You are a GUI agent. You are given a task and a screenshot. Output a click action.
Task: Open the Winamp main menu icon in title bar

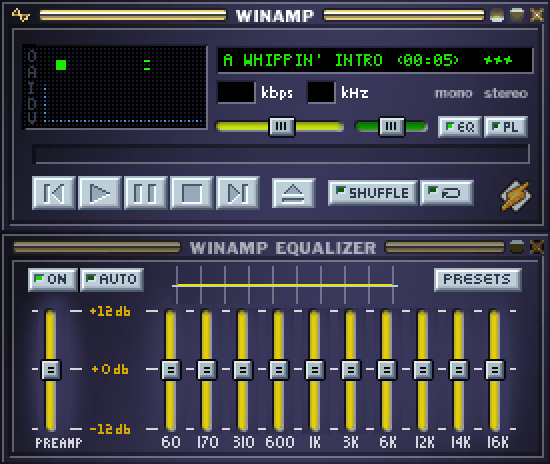pos(21,15)
